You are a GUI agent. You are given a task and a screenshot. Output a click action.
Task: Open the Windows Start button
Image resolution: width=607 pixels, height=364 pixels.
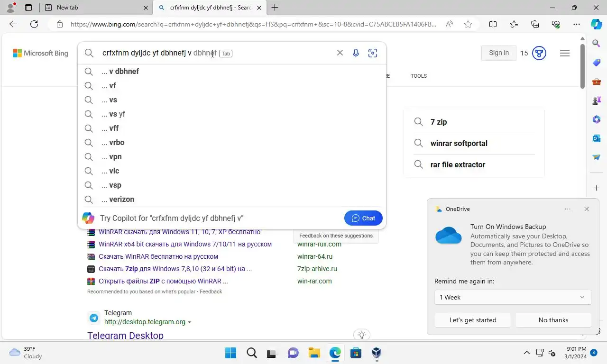[231, 353]
